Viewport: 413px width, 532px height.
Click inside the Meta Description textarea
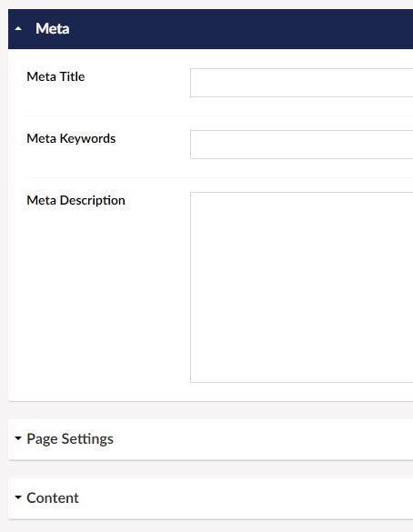pos(302,287)
